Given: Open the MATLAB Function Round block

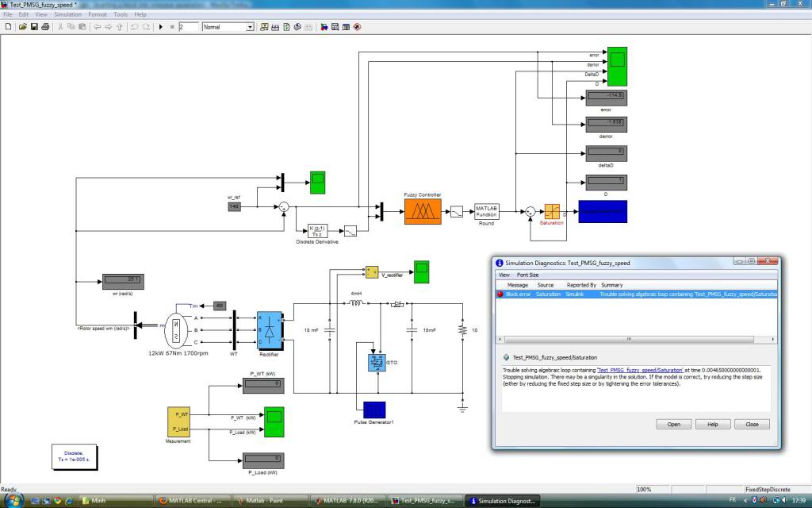Looking at the screenshot, I should (x=487, y=211).
